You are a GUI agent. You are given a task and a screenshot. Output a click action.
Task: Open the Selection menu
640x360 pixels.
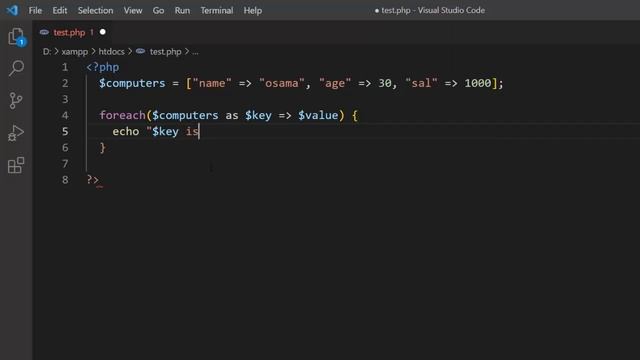pos(96,11)
